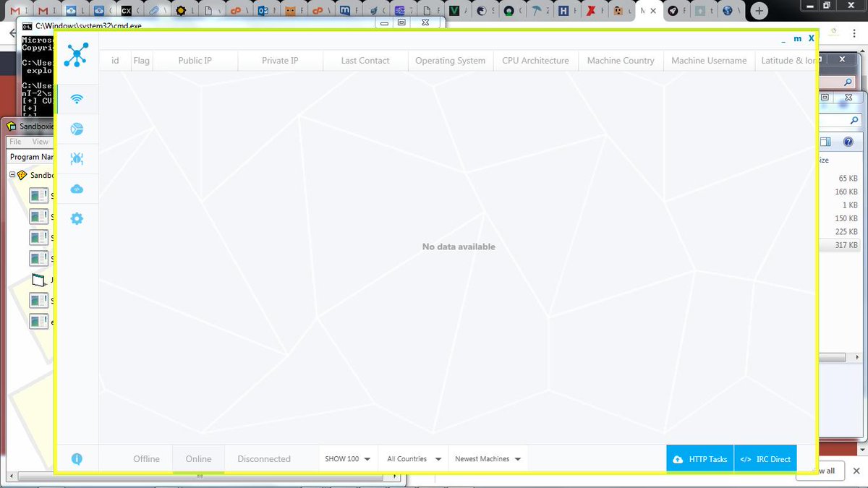Click the IRC Direct button
The height and width of the screenshot is (488, 868).
pyautogui.click(x=765, y=459)
